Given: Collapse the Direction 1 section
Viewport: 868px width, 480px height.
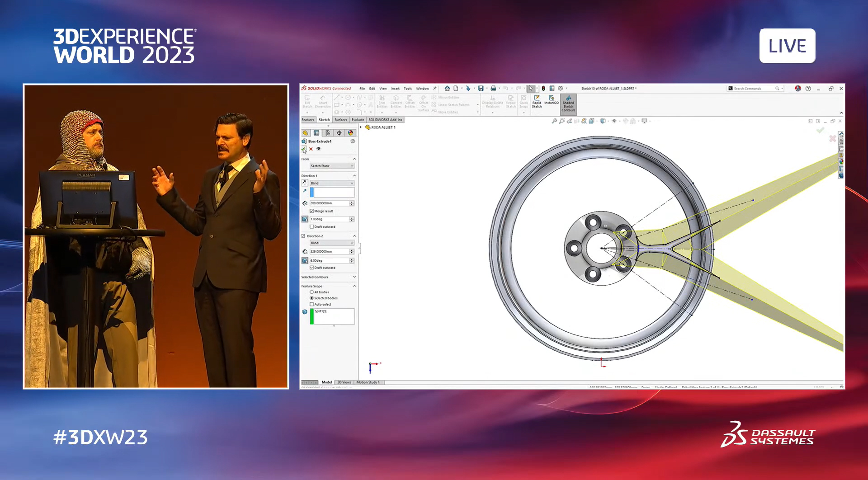Looking at the screenshot, I should [354, 176].
